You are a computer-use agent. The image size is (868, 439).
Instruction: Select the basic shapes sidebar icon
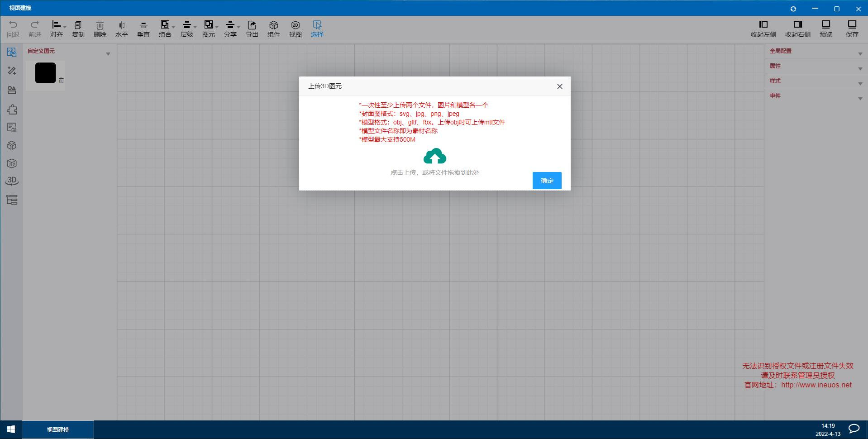[x=12, y=90]
